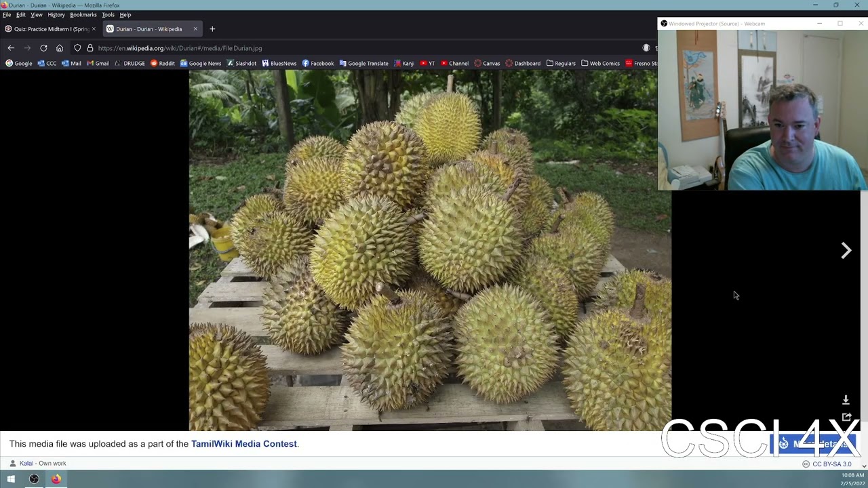Open the Google bookmark
This screenshot has width=868, height=488.
point(19,64)
